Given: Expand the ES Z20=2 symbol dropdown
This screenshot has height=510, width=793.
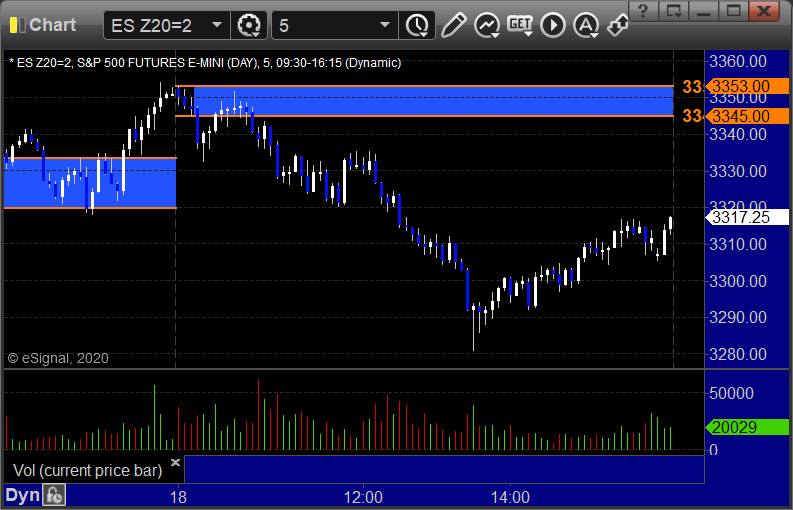Looking at the screenshot, I should [217, 25].
